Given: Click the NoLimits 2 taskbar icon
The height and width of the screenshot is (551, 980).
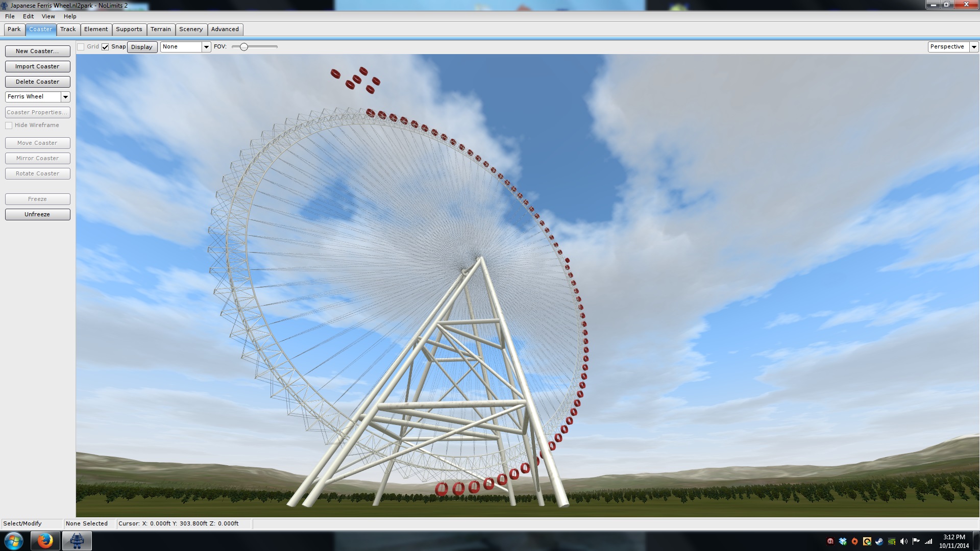Looking at the screenshot, I should [77, 541].
